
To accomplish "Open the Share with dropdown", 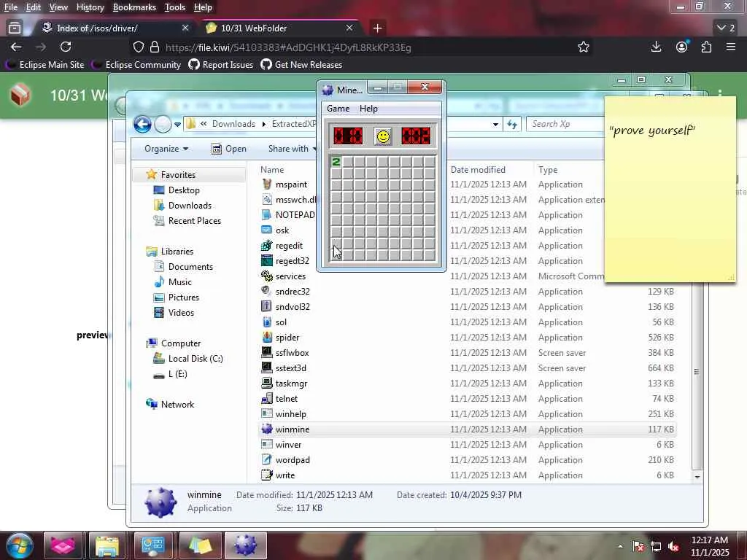I will 292,149.
